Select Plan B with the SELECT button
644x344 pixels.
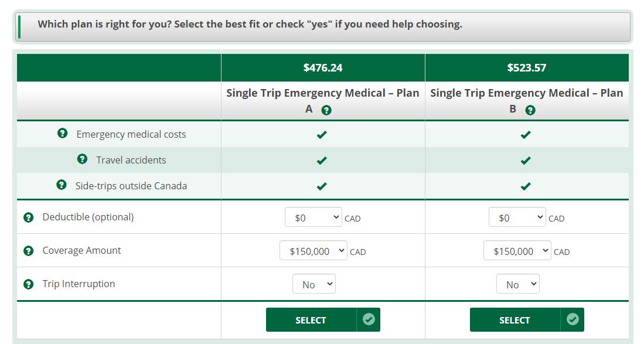click(527, 320)
